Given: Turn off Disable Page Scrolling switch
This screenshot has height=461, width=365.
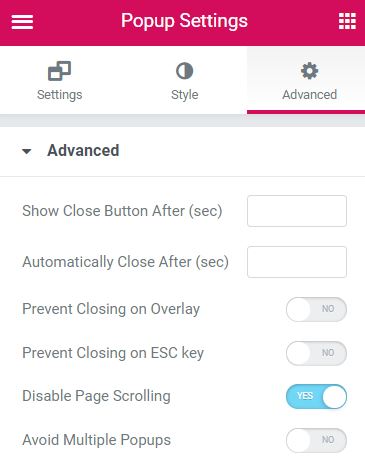Looking at the screenshot, I should pos(316,396).
